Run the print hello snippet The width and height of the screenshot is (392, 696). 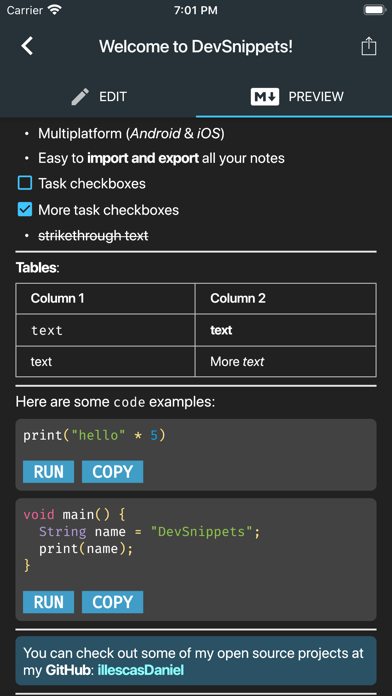click(x=48, y=471)
